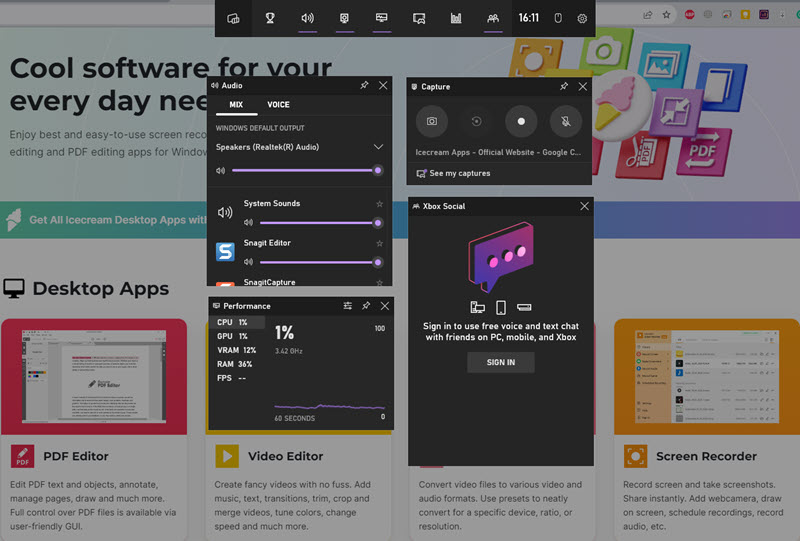The width and height of the screenshot is (800, 541).
Task: Close the Performance widget
Action: [385, 306]
